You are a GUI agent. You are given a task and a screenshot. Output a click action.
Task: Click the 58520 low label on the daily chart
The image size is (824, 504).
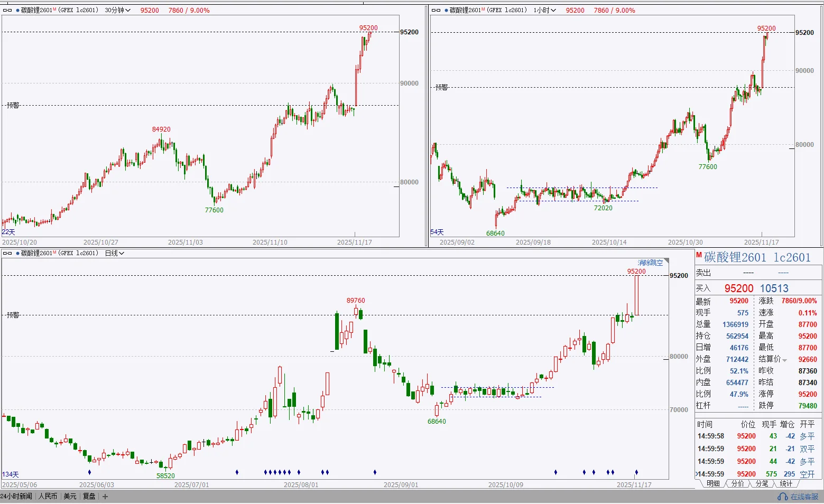(165, 475)
